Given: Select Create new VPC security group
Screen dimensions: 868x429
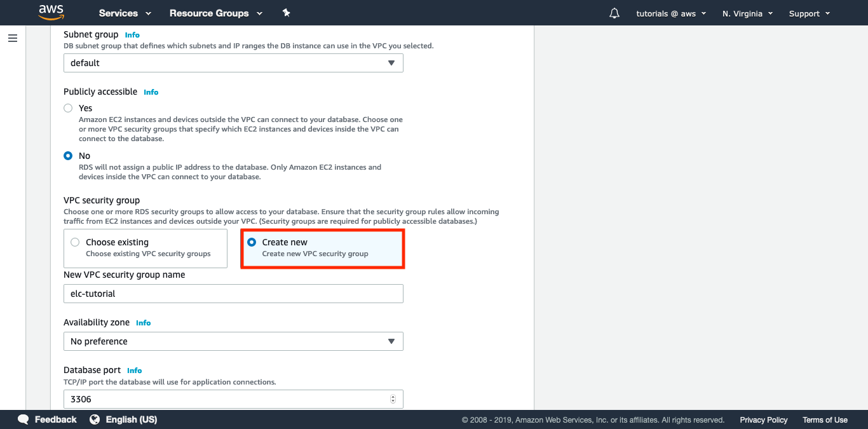Looking at the screenshot, I should pyautogui.click(x=252, y=242).
